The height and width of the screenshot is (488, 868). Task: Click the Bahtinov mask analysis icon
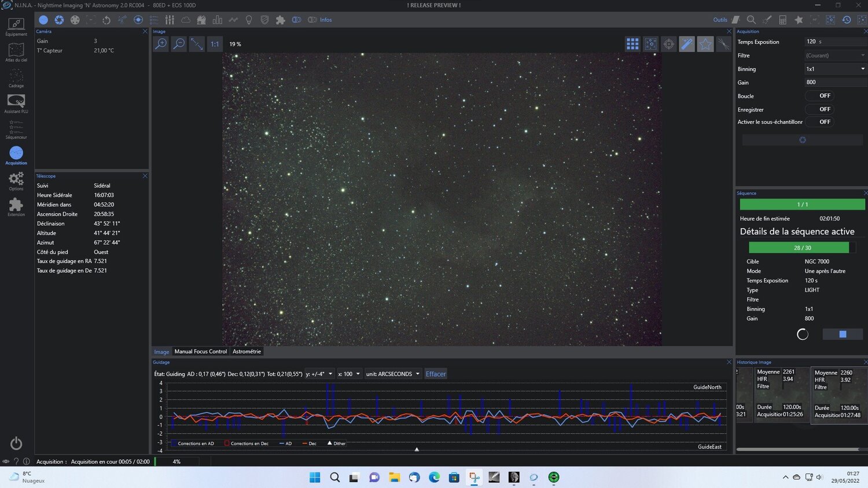(723, 44)
